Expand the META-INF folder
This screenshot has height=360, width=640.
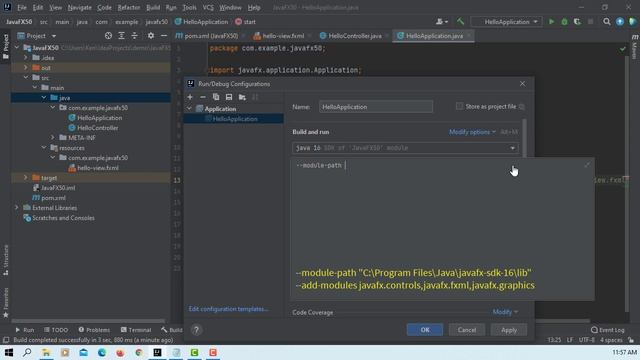click(53, 138)
